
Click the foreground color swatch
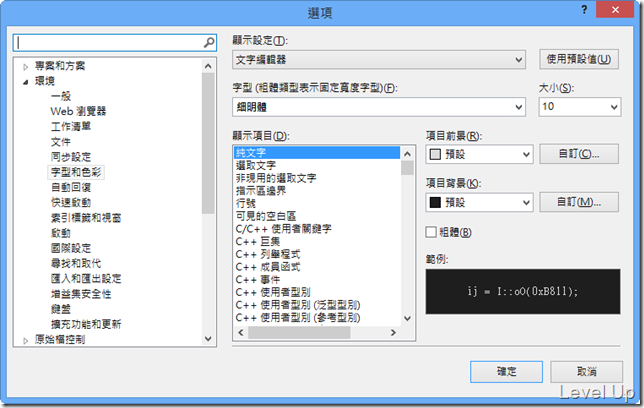[435, 154]
